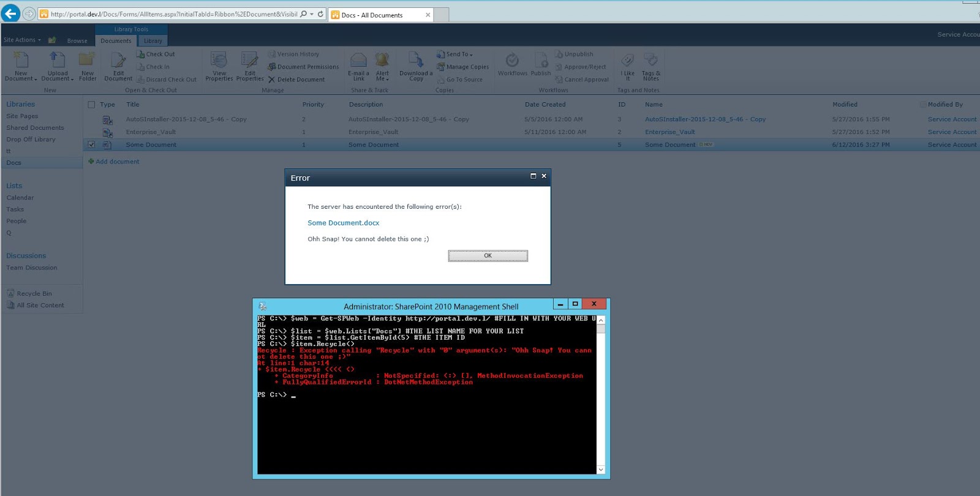The image size is (980, 496).
Task: Select the Documents ribbon tab
Action: (x=116, y=41)
